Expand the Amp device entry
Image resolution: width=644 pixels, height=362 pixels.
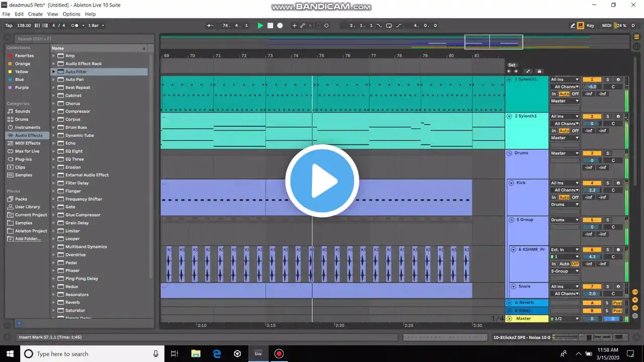tap(53, 56)
